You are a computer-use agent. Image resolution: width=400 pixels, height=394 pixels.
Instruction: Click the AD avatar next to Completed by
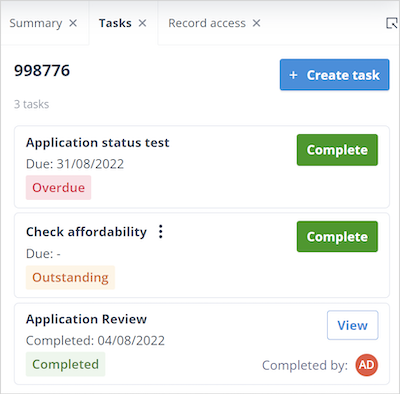pos(367,365)
